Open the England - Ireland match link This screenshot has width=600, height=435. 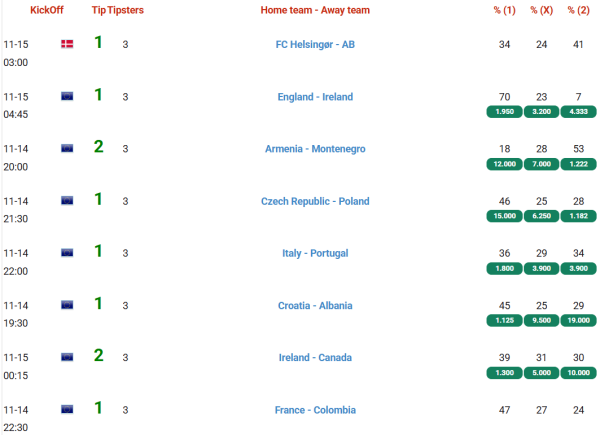coord(315,97)
